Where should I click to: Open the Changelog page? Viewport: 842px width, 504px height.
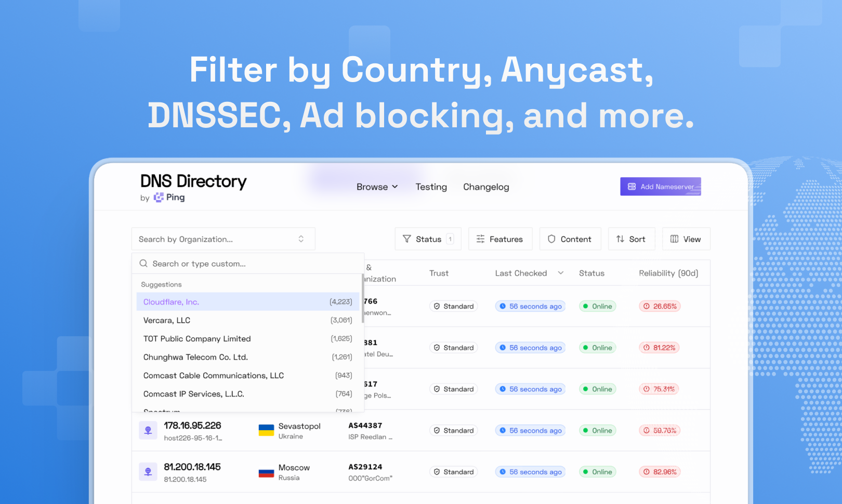(x=486, y=187)
